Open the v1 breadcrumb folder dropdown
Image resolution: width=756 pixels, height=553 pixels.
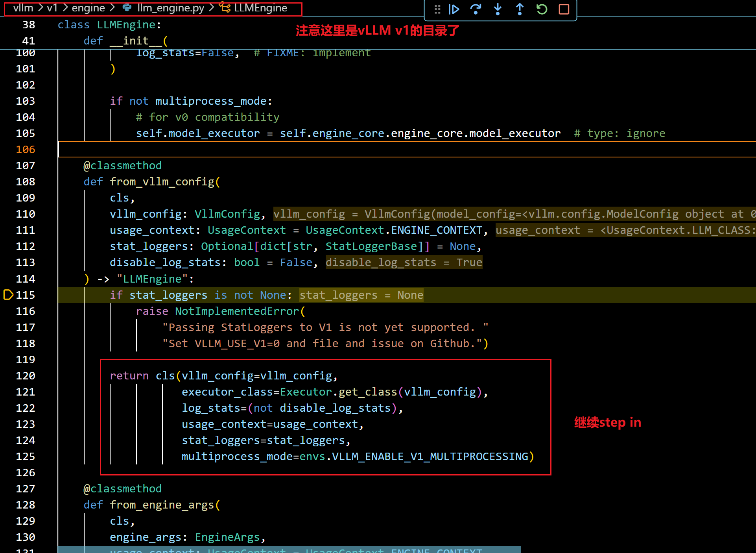point(52,8)
